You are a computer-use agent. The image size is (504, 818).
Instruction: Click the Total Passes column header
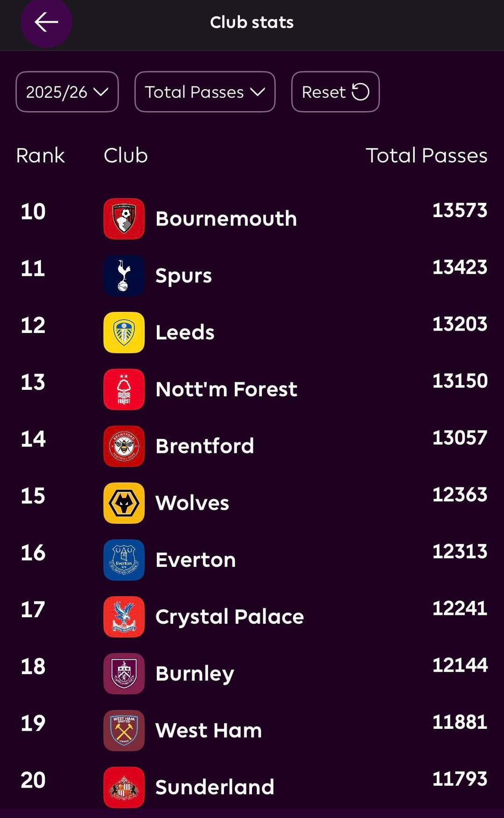(x=427, y=155)
